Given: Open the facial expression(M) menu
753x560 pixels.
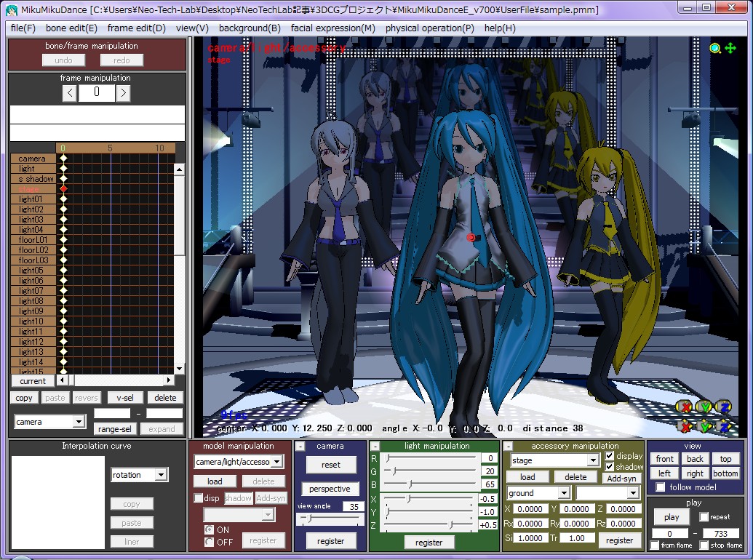Looking at the screenshot, I should [x=332, y=28].
